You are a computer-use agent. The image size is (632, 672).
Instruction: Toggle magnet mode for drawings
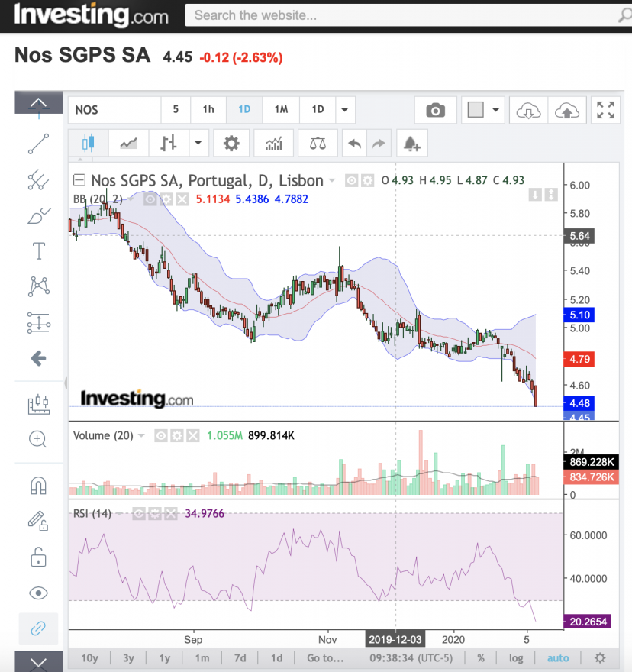coord(38,486)
